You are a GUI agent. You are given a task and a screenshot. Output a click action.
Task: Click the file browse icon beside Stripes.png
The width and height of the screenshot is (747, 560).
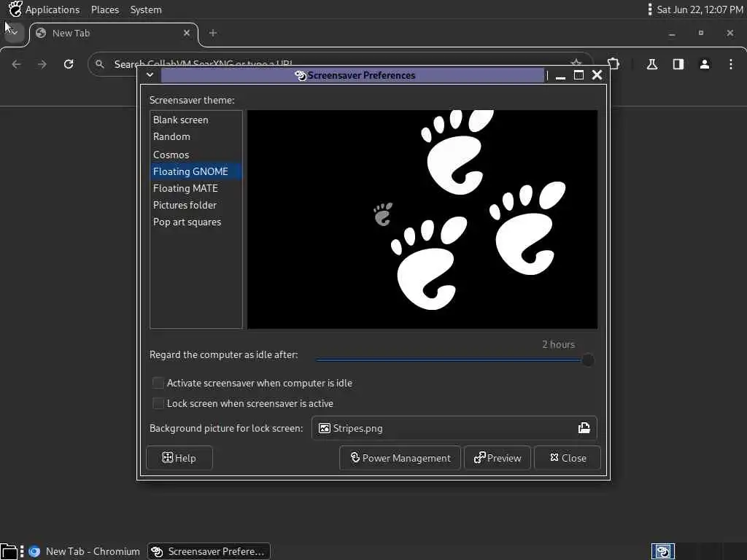click(x=584, y=428)
